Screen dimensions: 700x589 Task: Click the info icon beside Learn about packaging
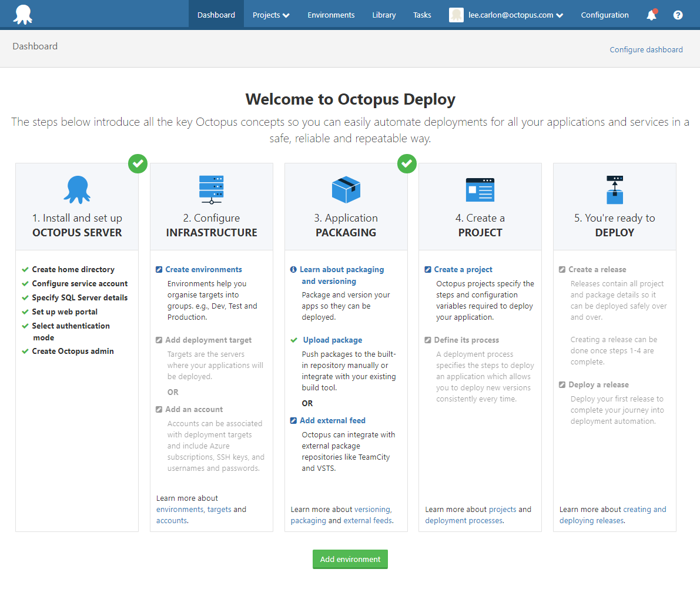click(x=293, y=269)
